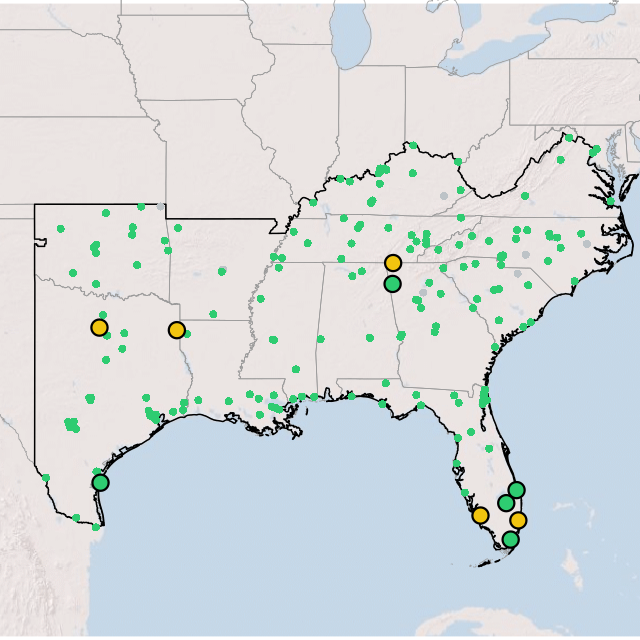The height and width of the screenshot is (640, 640).
Task: Select large yellow marker on the Texas-Louisiana border
Action: [177, 330]
